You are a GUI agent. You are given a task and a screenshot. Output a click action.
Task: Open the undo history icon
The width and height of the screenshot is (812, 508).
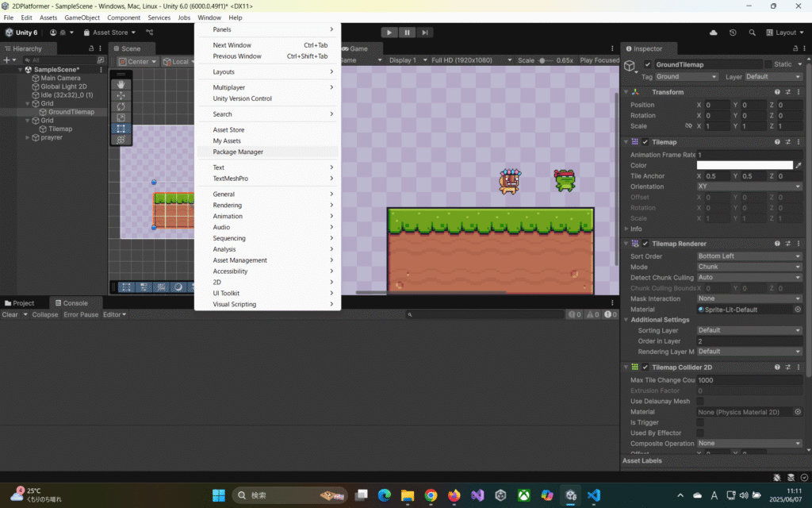tap(733, 32)
